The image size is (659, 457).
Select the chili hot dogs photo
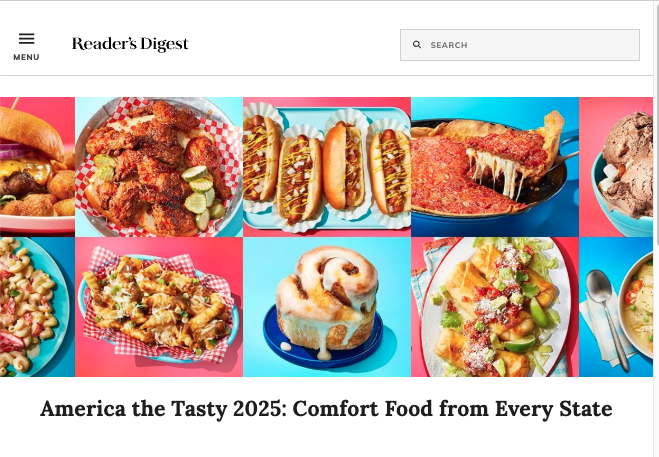(x=327, y=167)
